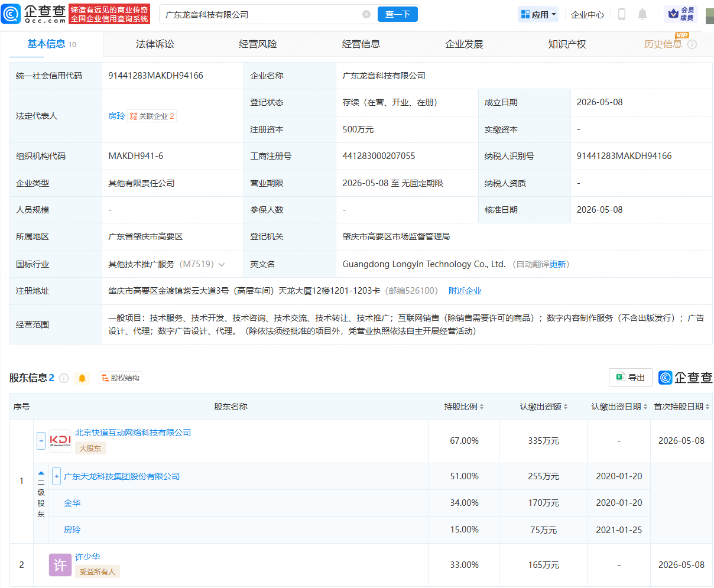Image resolution: width=714 pixels, height=588 pixels.
Task: Toggle the shareholder monitoring bell icon
Action: pos(82,378)
